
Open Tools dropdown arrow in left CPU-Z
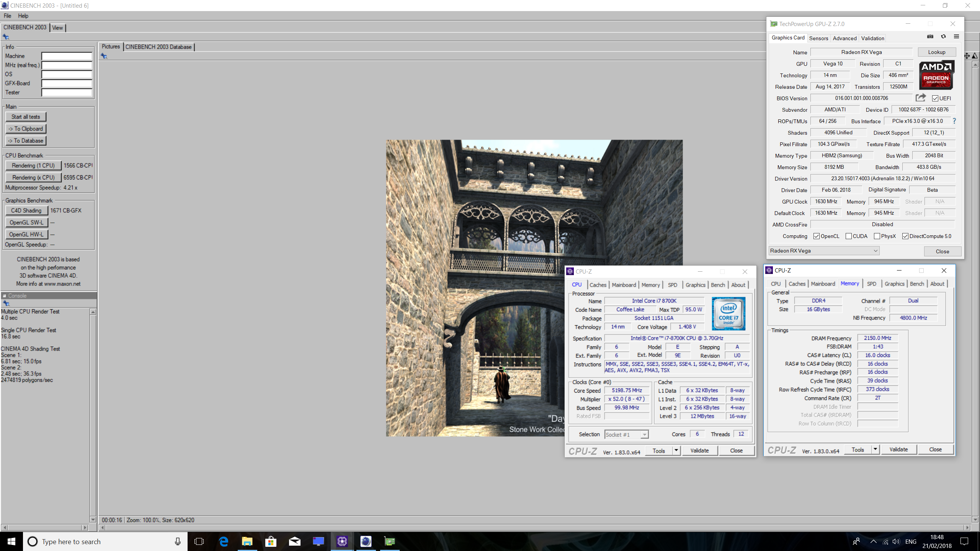[676, 450]
